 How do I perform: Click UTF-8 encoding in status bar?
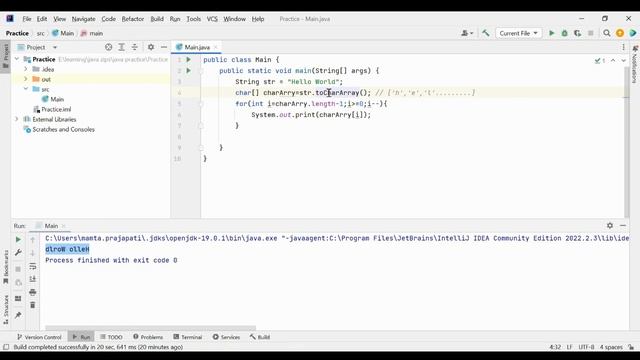coord(586,347)
